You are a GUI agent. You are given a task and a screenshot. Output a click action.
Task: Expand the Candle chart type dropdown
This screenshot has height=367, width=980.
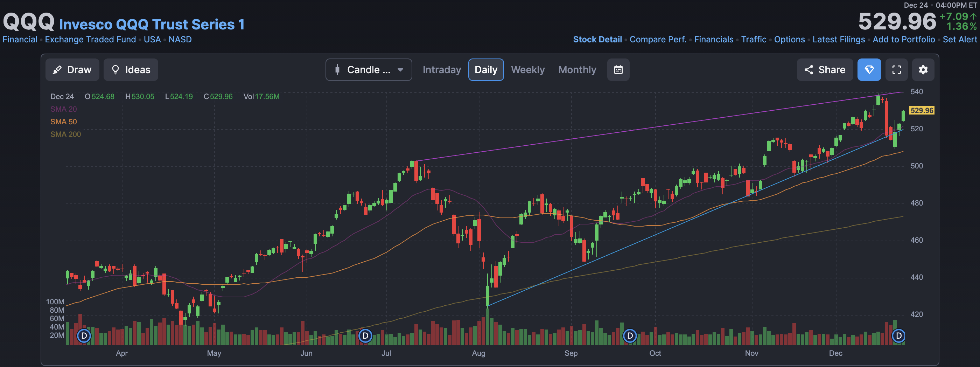tap(368, 70)
